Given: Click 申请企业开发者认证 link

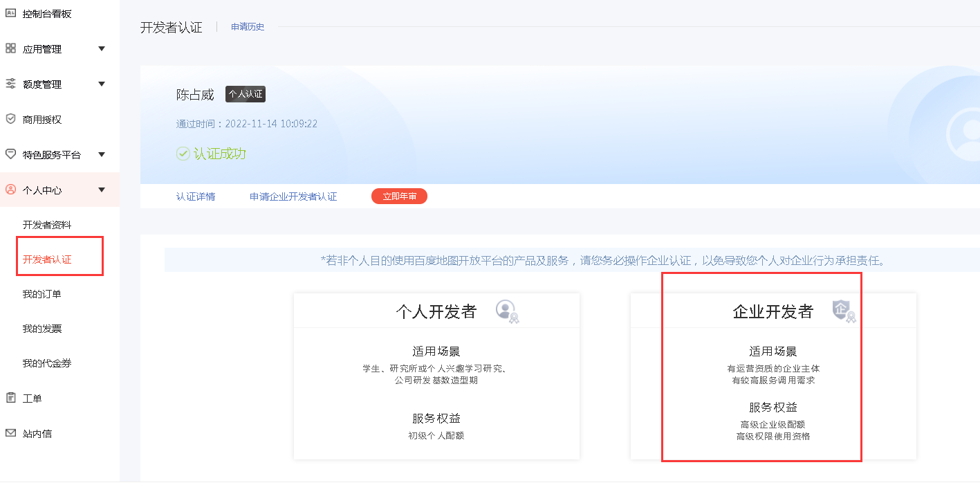Looking at the screenshot, I should pos(293,196).
